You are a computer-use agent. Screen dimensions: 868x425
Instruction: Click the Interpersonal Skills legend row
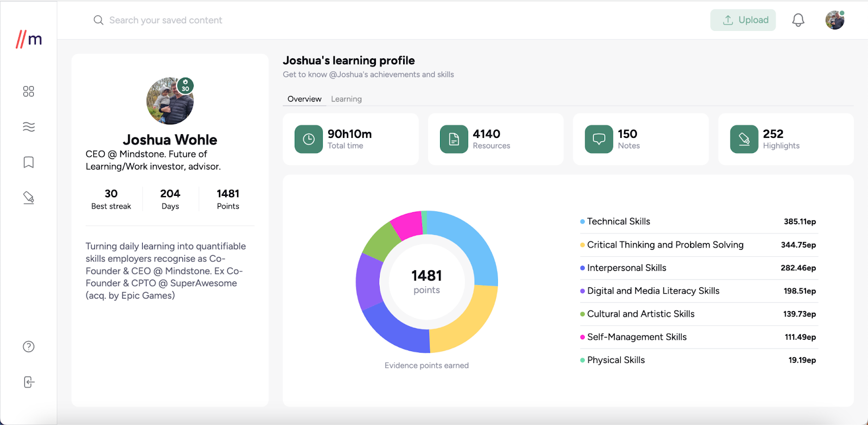(x=698, y=268)
